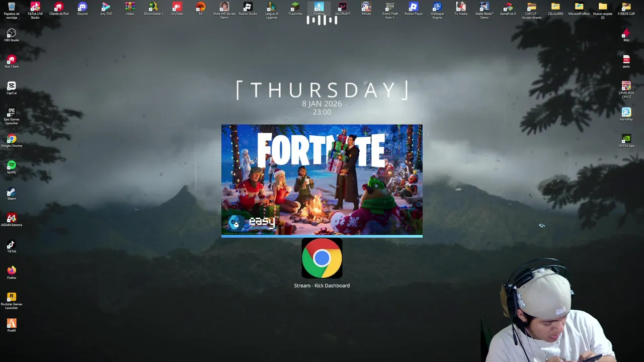Viewport: 644px width, 362px height.
Task: Open Wallpaper Engine shortcut
Action: click(x=437, y=10)
